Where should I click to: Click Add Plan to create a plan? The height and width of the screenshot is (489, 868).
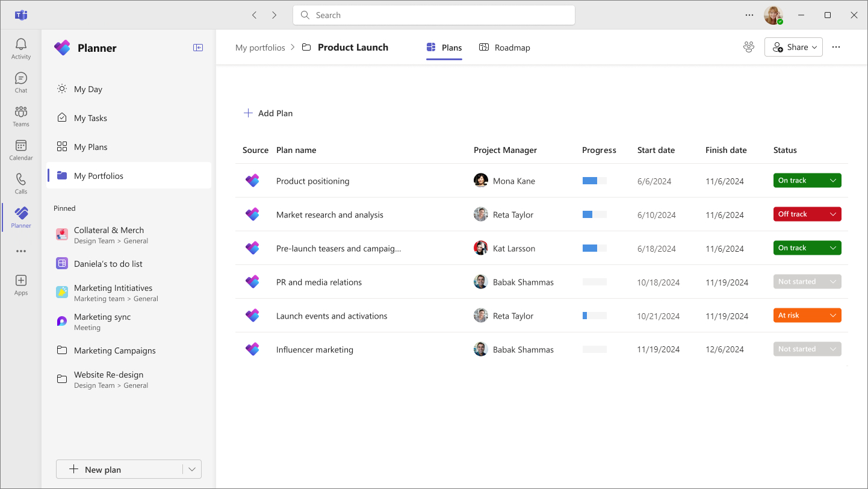(268, 113)
